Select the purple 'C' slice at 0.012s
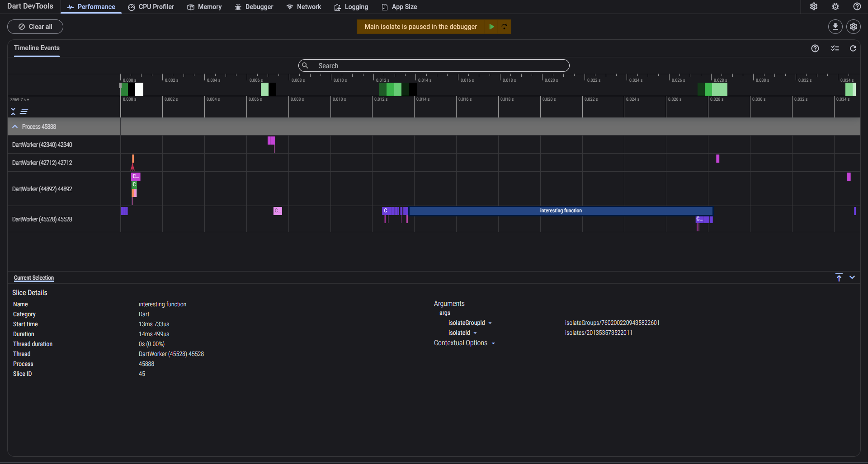The image size is (868, 464). pos(386,211)
